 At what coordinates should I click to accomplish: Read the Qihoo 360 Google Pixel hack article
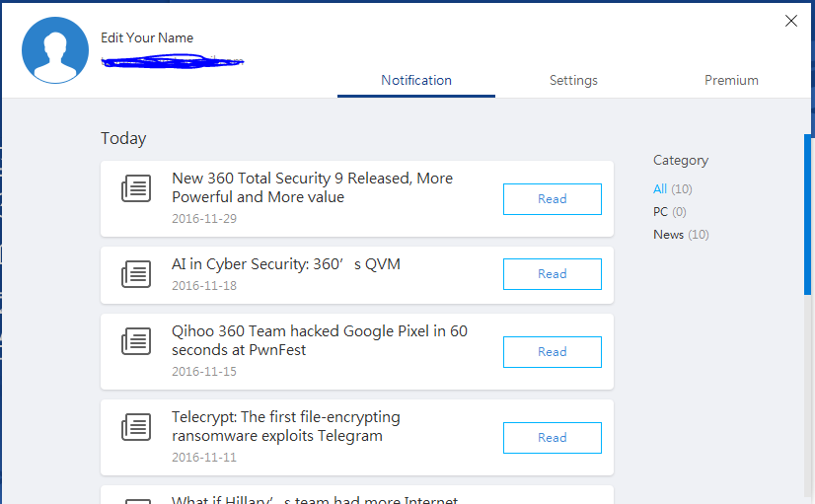tap(552, 352)
